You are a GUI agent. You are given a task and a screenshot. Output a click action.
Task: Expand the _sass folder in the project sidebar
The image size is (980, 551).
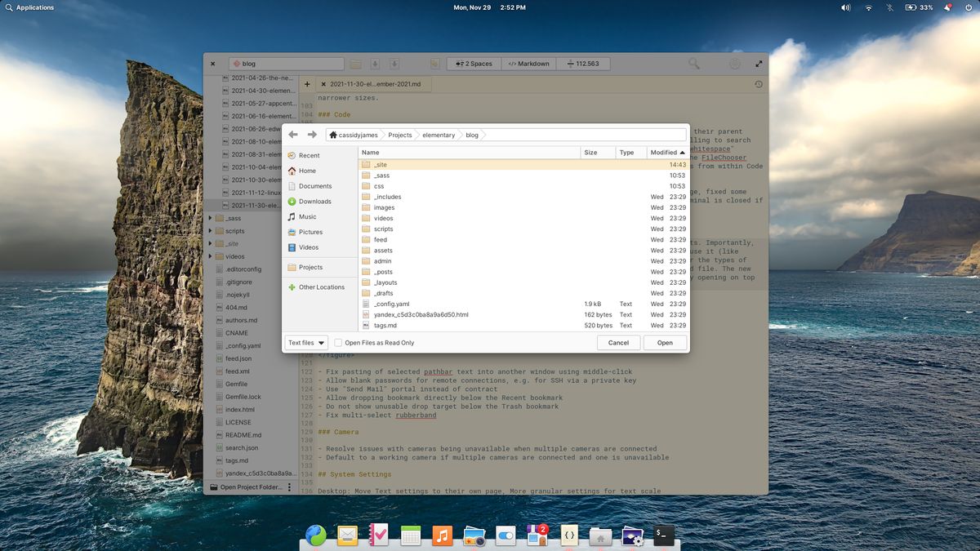(x=211, y=219)
